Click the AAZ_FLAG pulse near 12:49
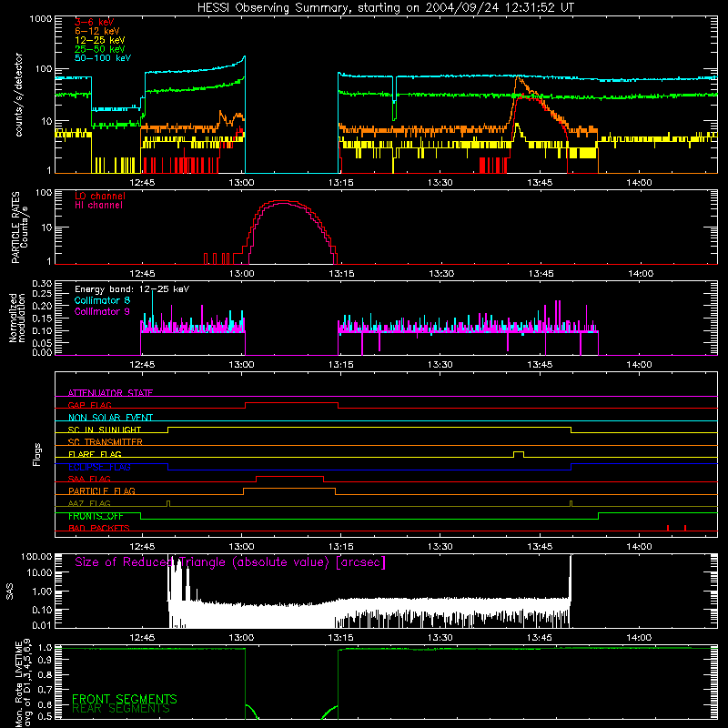This screenshot has width=728, height=728. click(x=168, y=503)
